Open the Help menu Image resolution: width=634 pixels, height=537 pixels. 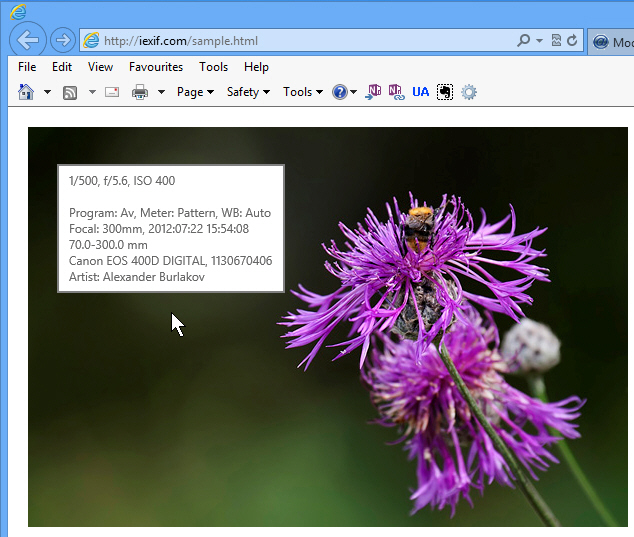coord(256,67)
